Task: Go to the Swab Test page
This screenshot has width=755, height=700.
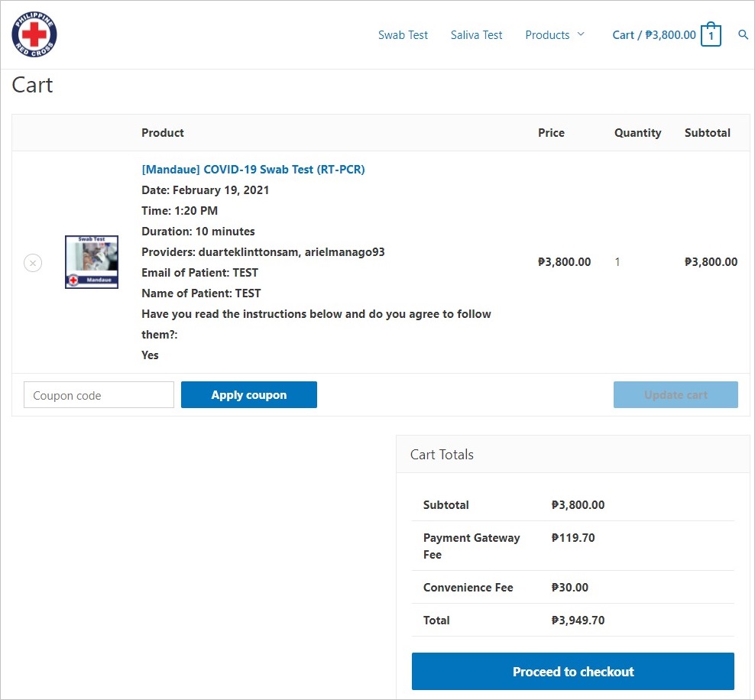Action: point(403,35)
